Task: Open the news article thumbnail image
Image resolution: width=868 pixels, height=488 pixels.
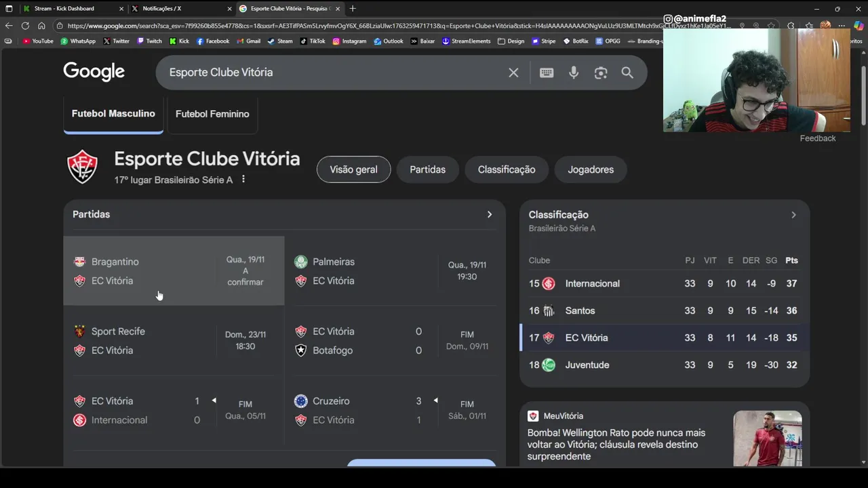Action: [x=767, y=439]
